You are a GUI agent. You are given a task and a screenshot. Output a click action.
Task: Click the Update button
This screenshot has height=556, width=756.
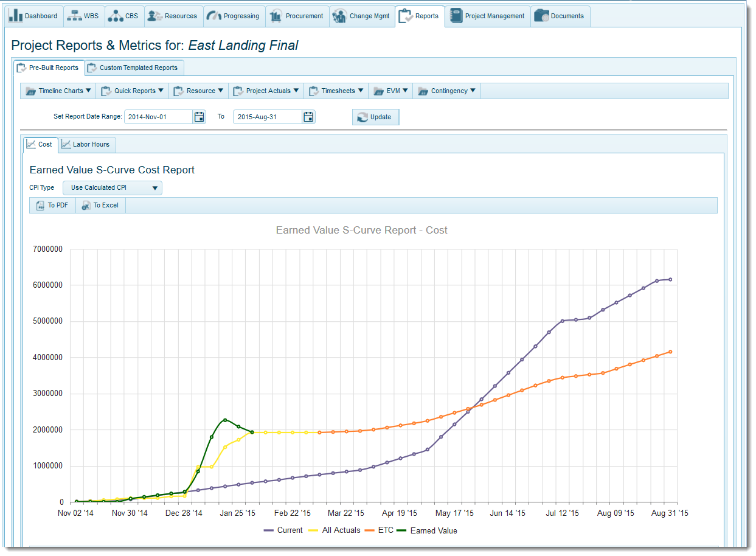coord(375,117)
